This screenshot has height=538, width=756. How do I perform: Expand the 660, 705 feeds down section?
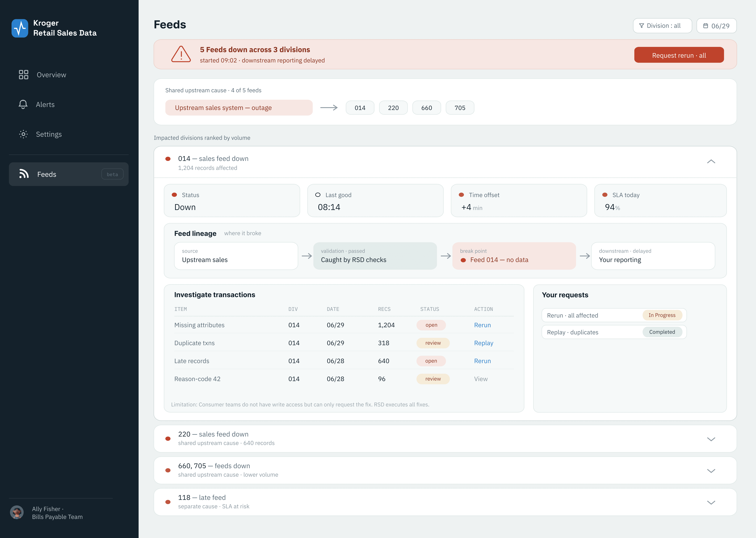point(711,471)
